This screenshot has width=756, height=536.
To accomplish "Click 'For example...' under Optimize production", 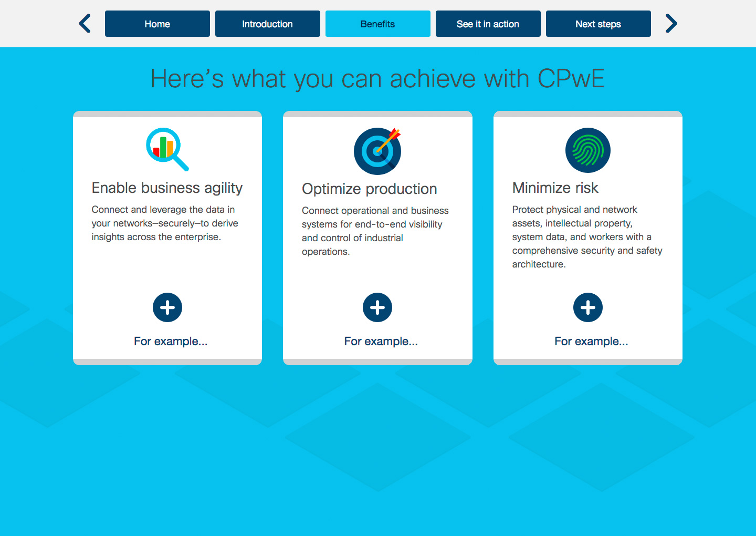I will 381,342.
